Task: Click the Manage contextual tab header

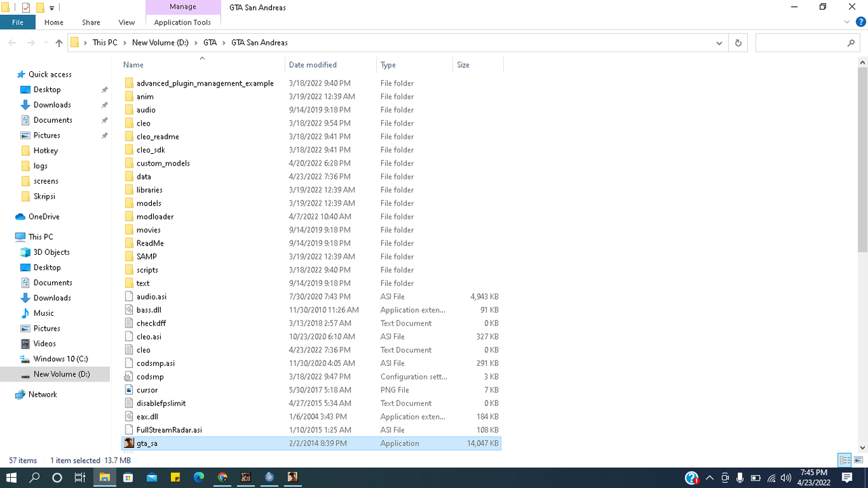Action: coord(182,7)
